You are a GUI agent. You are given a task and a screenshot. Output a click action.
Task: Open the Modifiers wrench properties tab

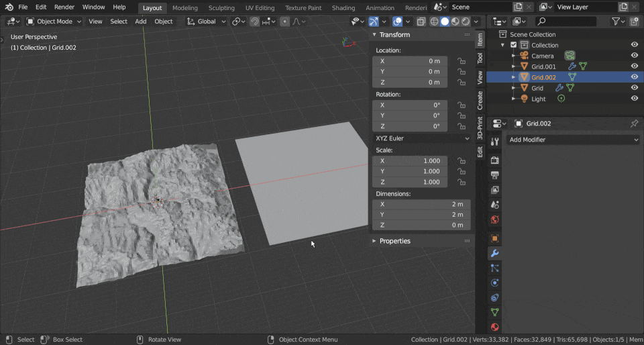495,254
